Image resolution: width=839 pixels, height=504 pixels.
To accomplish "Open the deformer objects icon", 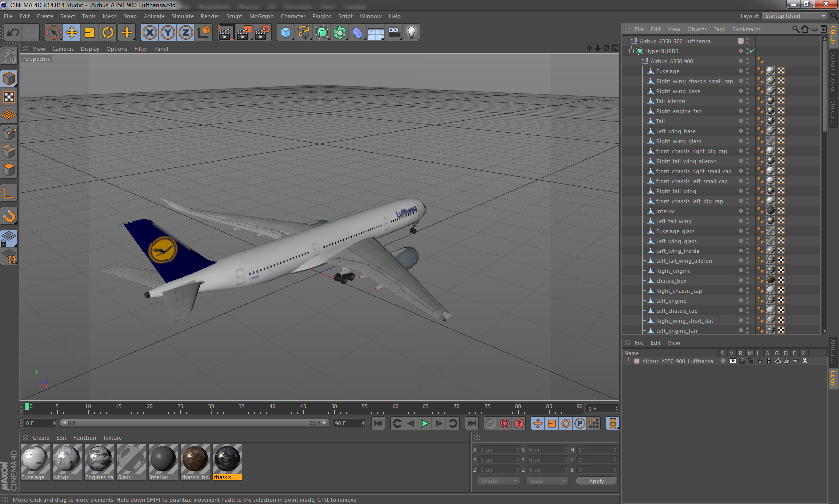I will [x=358, y=33].
